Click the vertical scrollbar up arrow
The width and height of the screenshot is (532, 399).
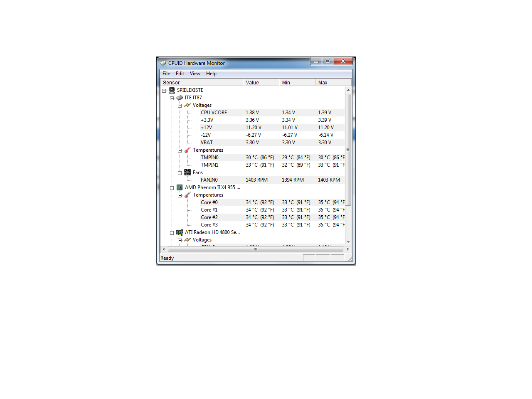[348, 90]
